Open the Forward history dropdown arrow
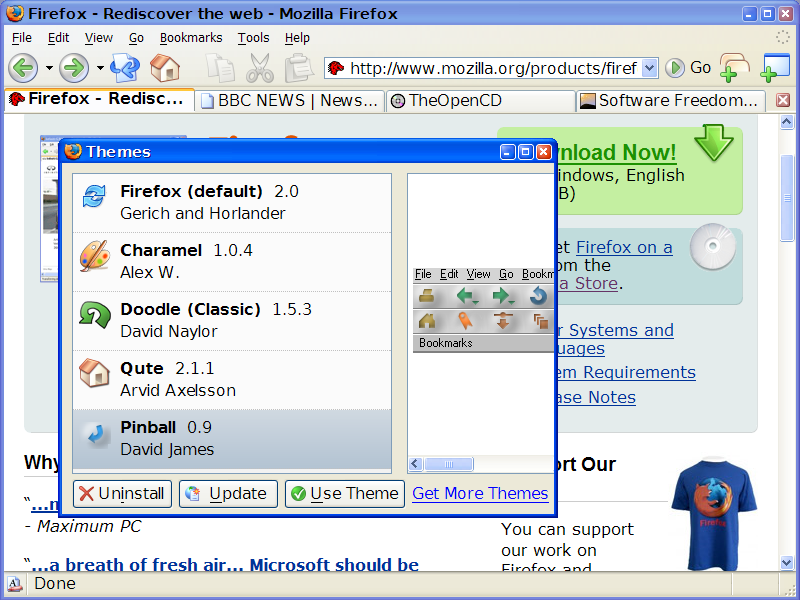 point(100,68)
